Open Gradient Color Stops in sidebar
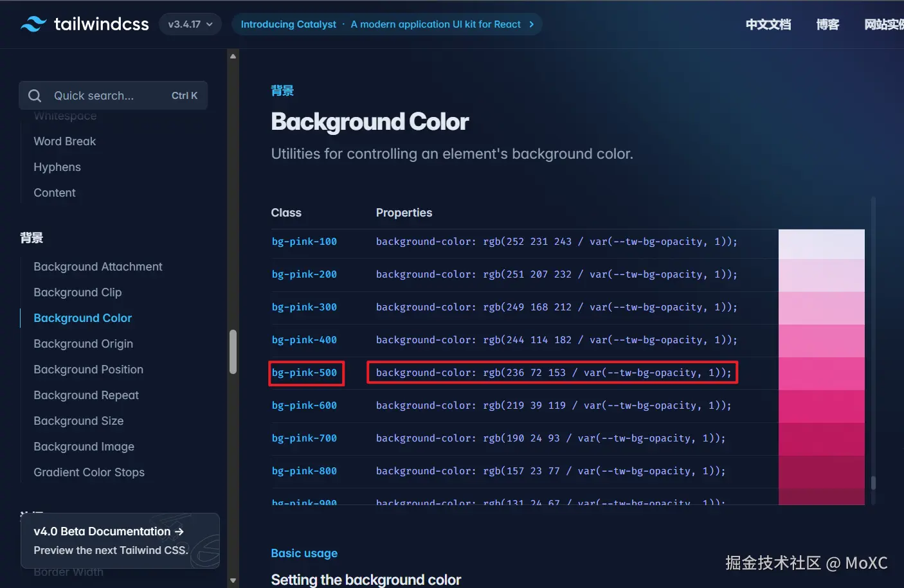 89,472
